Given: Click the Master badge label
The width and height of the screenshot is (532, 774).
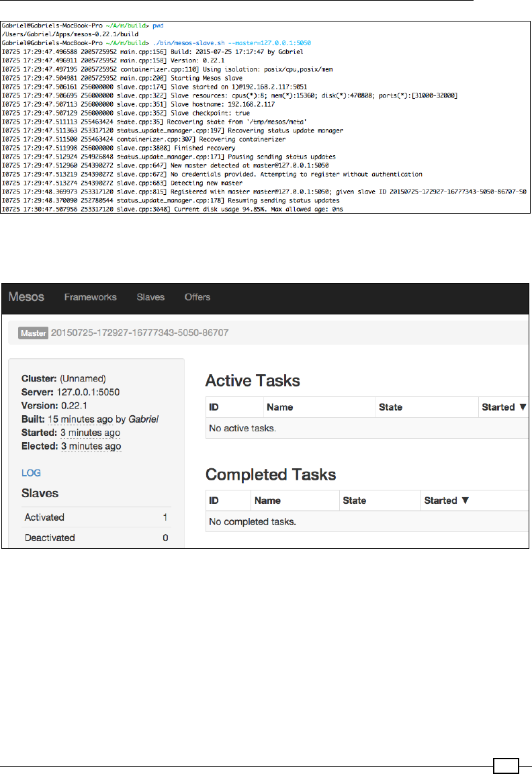Looking at the screenshot, I should click(33, 333).
